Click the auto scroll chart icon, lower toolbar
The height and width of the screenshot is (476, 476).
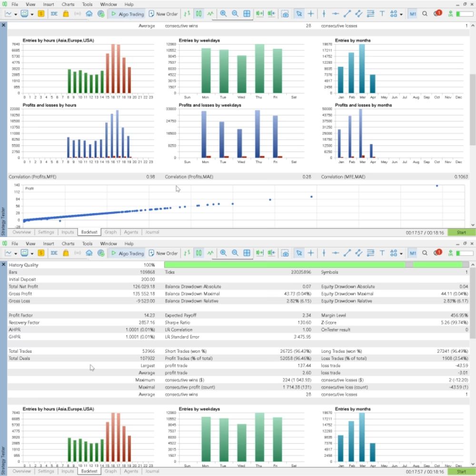(x=259, y=253)
